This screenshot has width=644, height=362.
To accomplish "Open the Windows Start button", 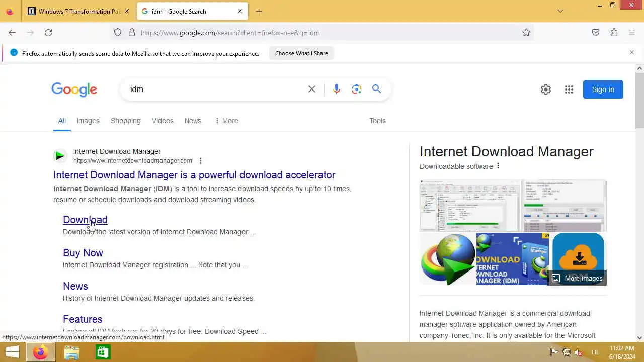I will click(12, 352).
